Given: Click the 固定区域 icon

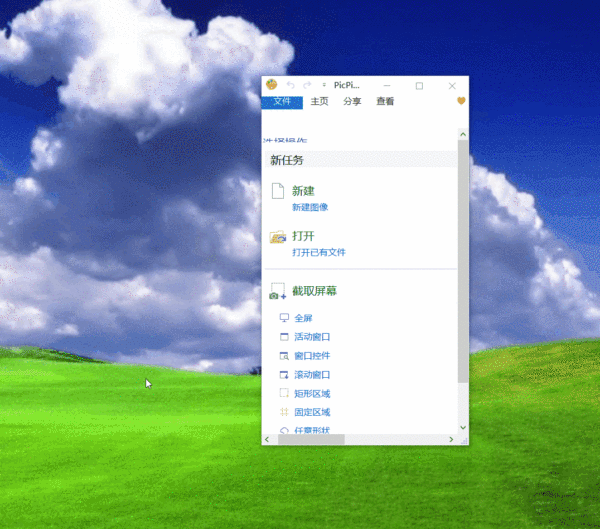Looking at the screenshot, I should pos(284,412).
